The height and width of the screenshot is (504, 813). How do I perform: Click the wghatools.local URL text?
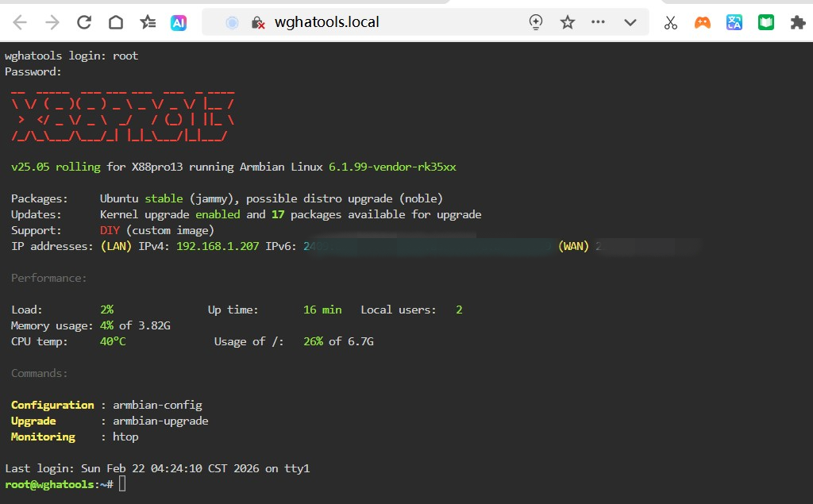pos(326,22)
